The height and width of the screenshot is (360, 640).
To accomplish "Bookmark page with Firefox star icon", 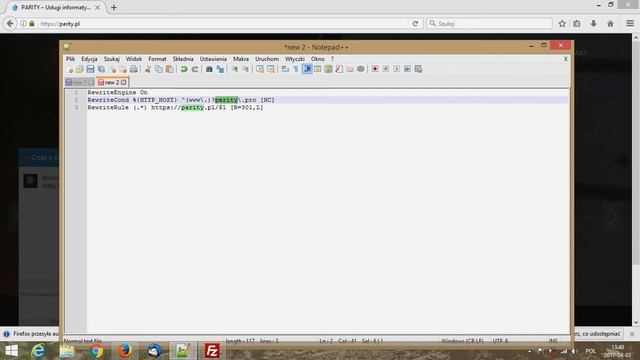I will [x=562, y=24].
